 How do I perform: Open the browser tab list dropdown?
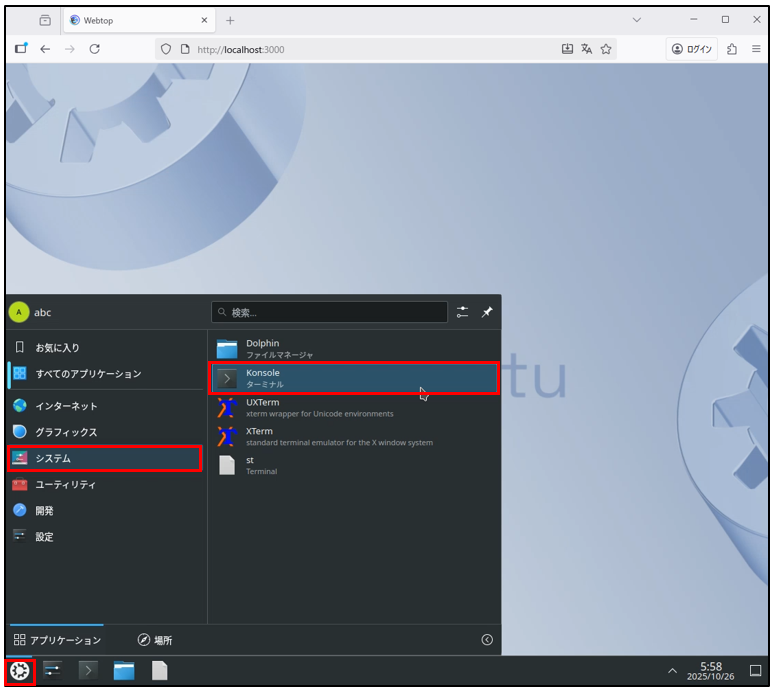(637, 20)
